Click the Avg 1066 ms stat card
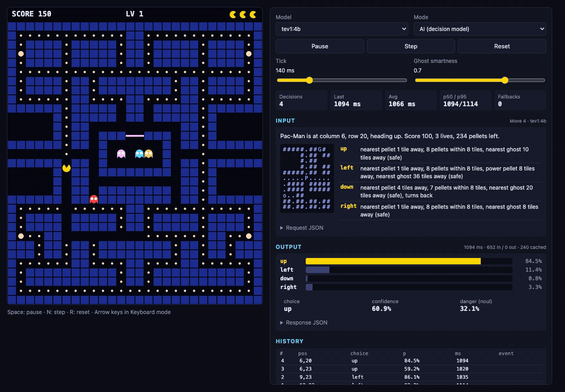Screen dimensions: 565x392 click(411, 100)
